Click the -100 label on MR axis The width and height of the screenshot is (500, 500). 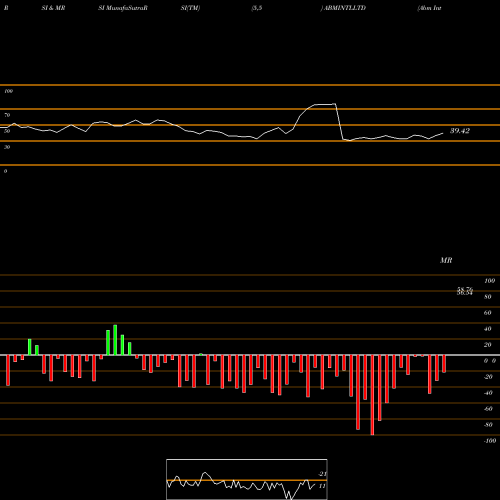click(490, 441)
